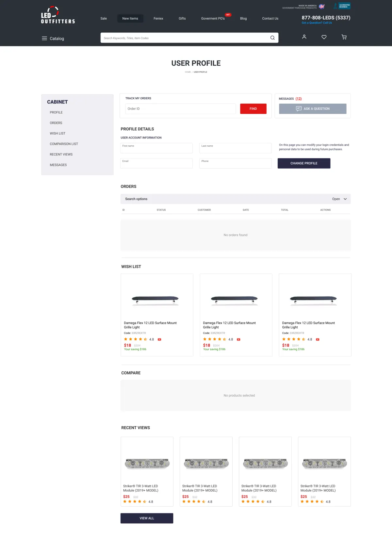Click the DATE column header
The width and height of the screenshot is (392, 556).
246,210
